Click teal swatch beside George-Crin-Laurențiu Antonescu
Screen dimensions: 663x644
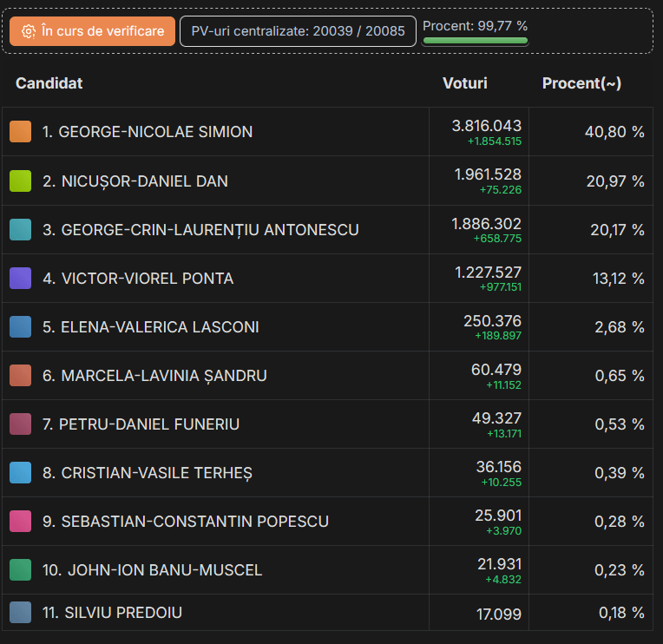click(x=20, y=229)
